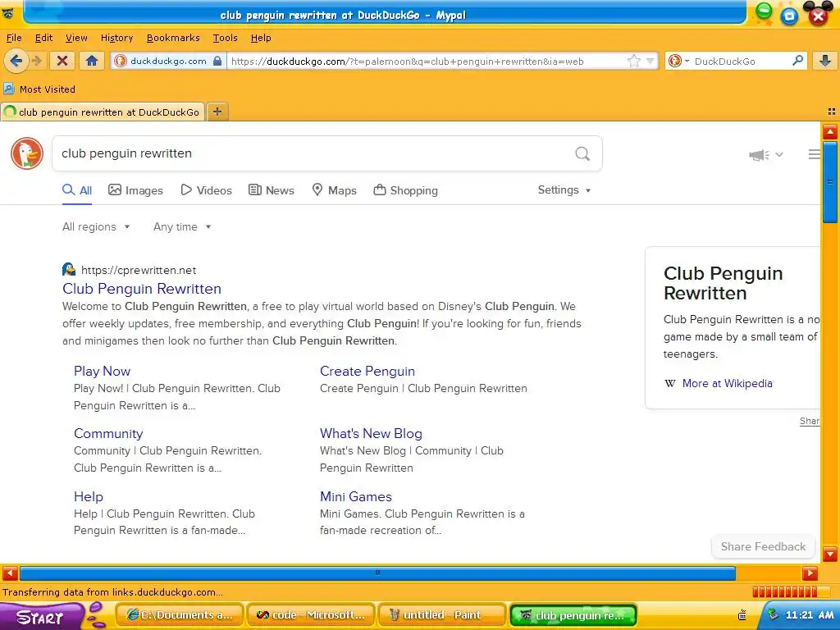840x630 pixels.
Task: Click the padlock site security icon
Action: (x=217, y=61)
